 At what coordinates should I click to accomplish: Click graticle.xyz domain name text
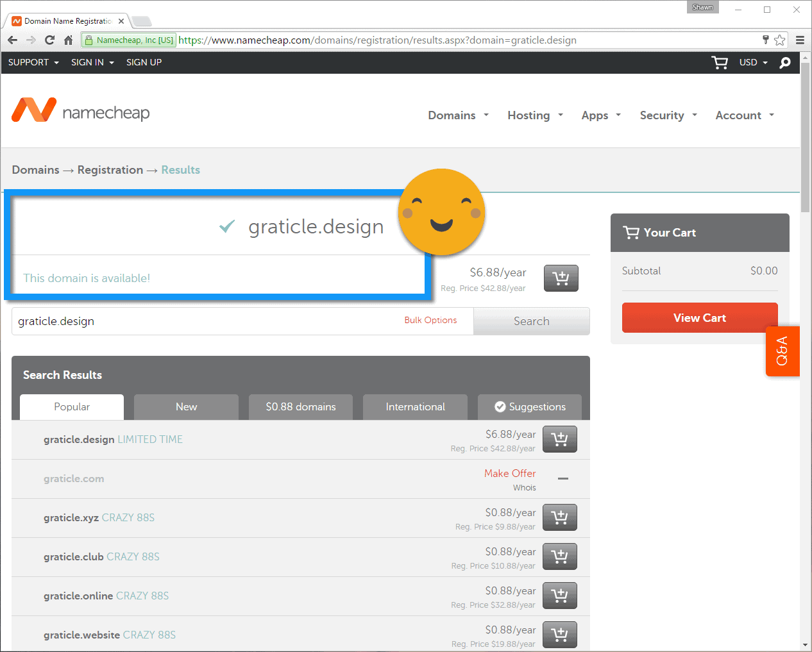coord(71,517)
